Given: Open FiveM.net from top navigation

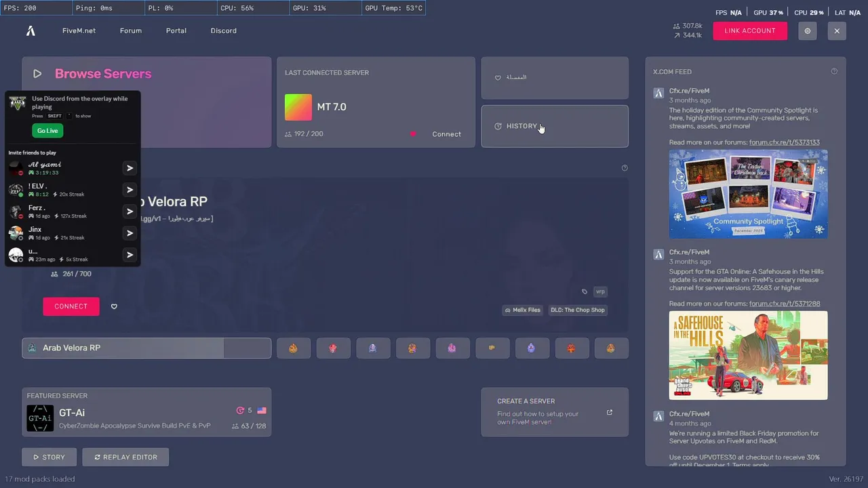Looking at the screenshot, I should tap(79, 30).
